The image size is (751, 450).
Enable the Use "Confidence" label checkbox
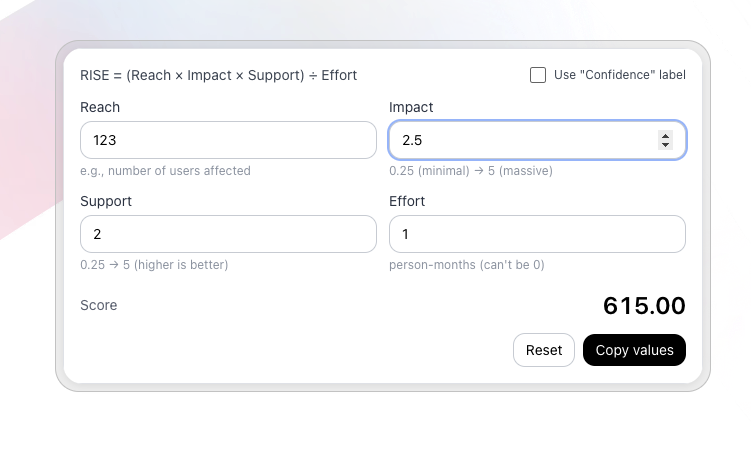pos(538,75)
